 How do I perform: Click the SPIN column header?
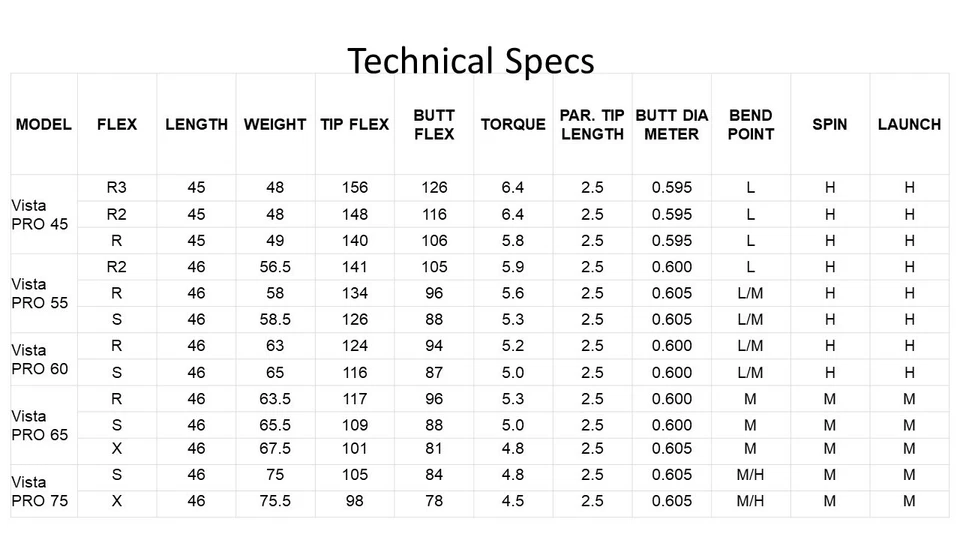[830, 125]
